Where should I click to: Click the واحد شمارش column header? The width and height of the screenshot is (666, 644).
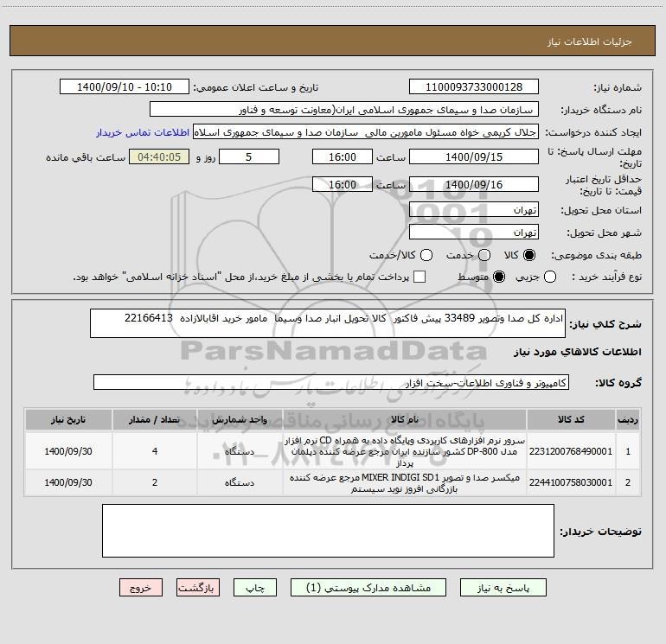tap(240, 419)
